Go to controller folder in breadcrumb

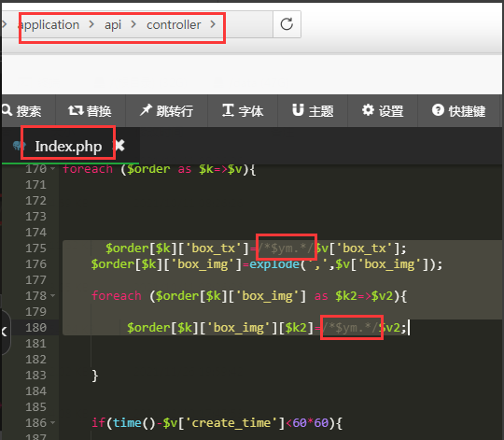[x=174, y=25]
